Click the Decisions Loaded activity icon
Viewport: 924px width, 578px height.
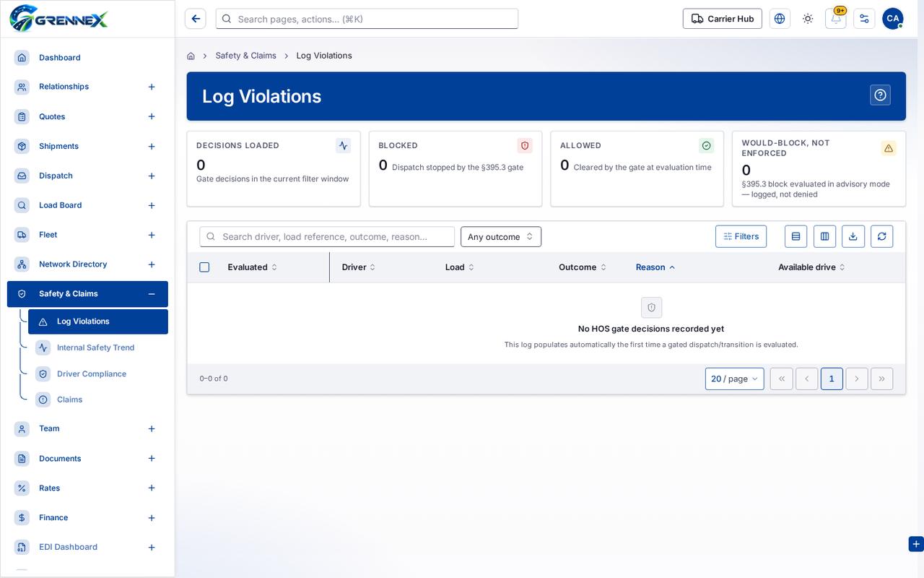click(x=344, y=145)
